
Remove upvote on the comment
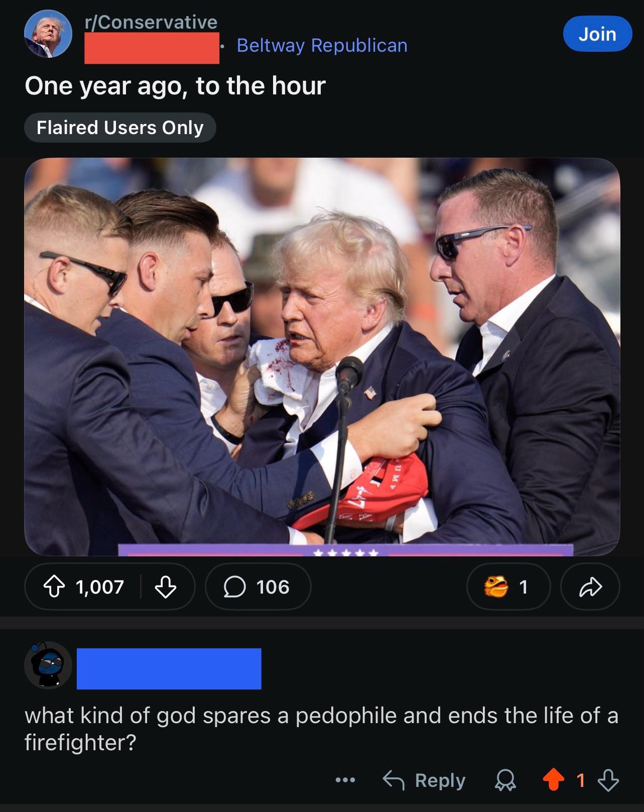pyautogui.click(x=554, y=780)
